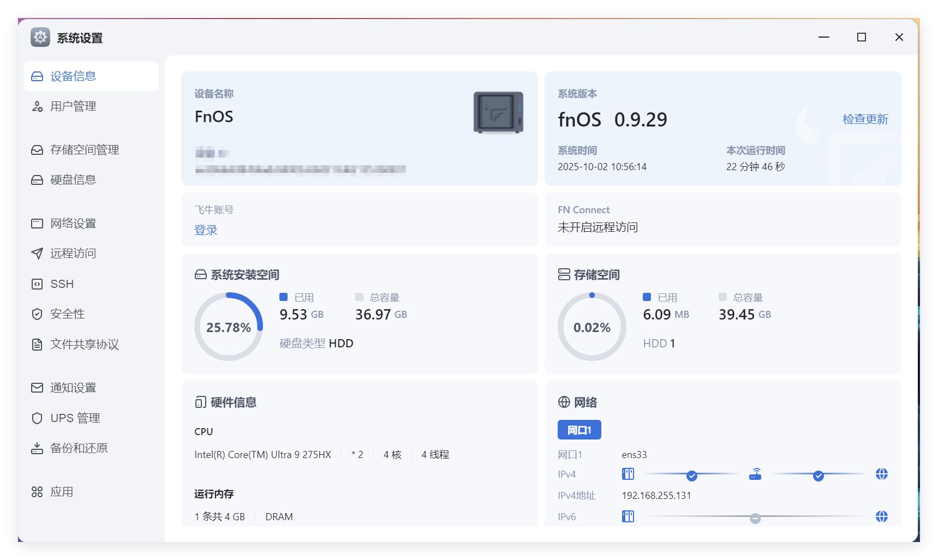Open 网络设置 in the sidebar

91,224
